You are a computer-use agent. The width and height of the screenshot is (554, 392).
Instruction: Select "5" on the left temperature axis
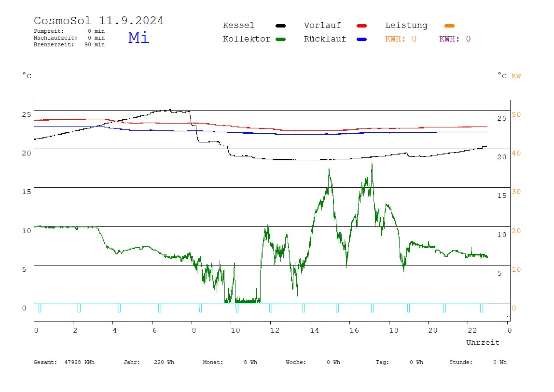coord(24,269)
